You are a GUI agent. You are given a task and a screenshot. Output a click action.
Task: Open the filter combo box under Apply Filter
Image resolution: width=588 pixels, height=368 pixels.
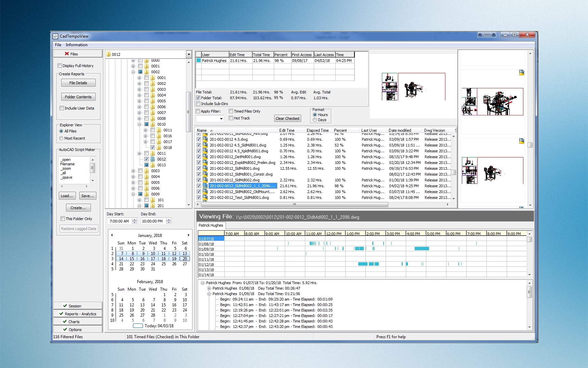tap(221, 119)
